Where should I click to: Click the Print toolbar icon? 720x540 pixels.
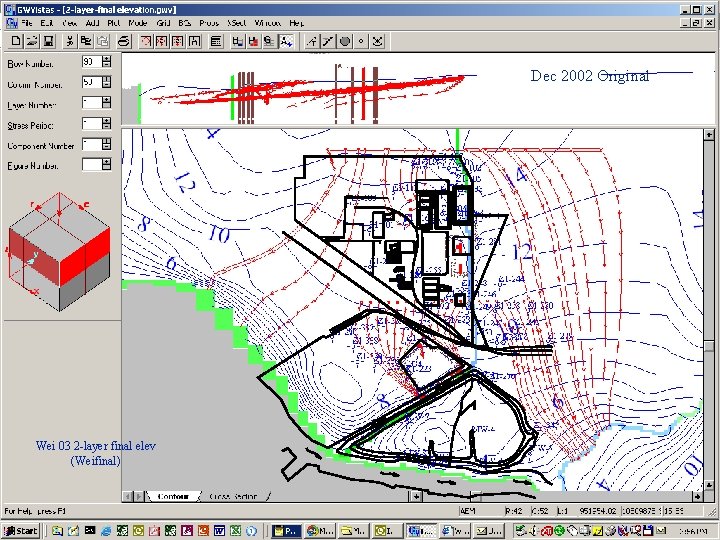(x=124, y=41)
